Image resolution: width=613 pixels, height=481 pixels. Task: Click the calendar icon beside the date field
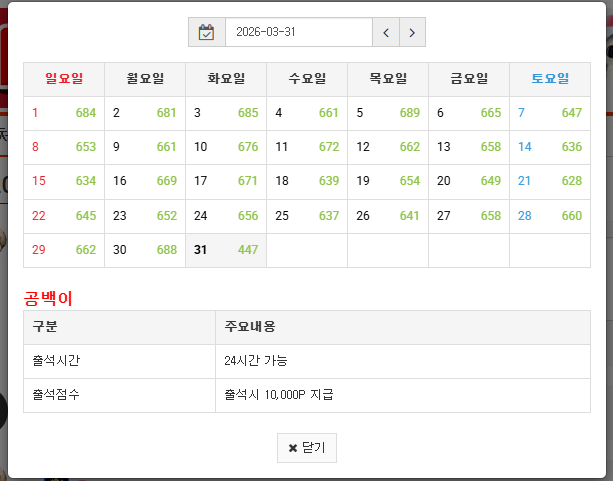(x=207, y=32)
